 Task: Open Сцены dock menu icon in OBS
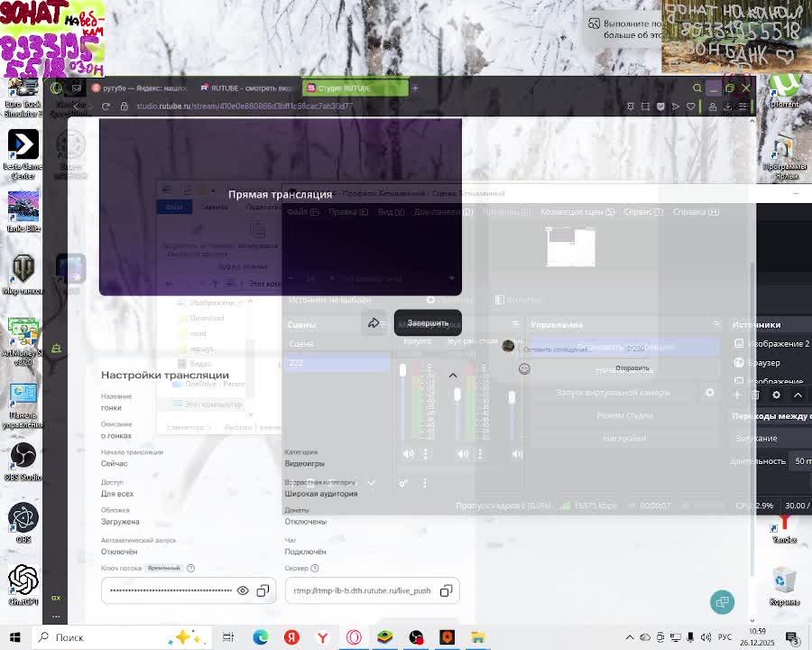tap(384, 324)
